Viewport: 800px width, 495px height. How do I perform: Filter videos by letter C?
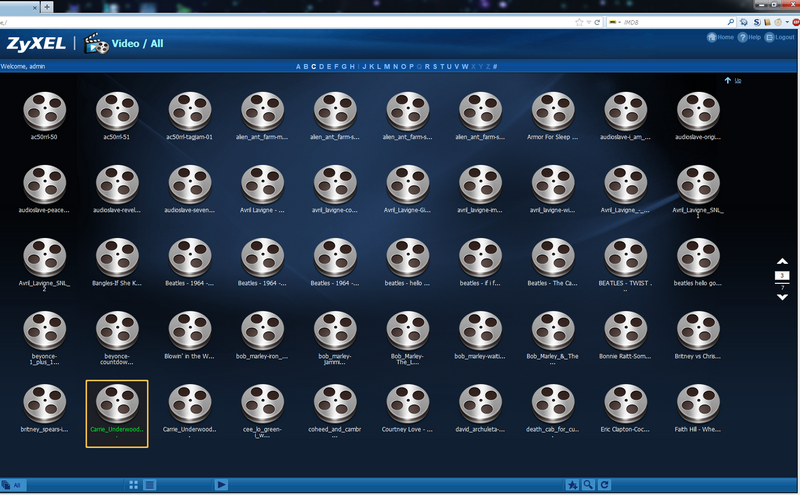tap(314, 67)
